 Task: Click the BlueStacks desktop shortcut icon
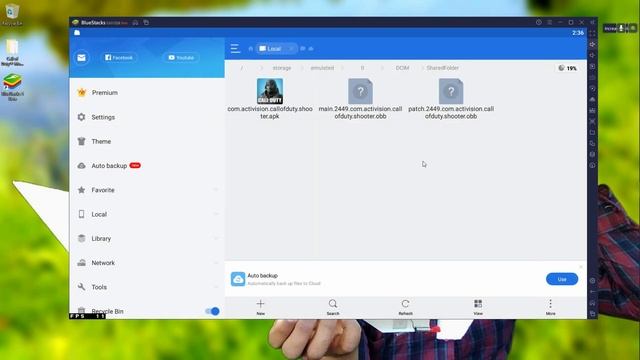12,87
